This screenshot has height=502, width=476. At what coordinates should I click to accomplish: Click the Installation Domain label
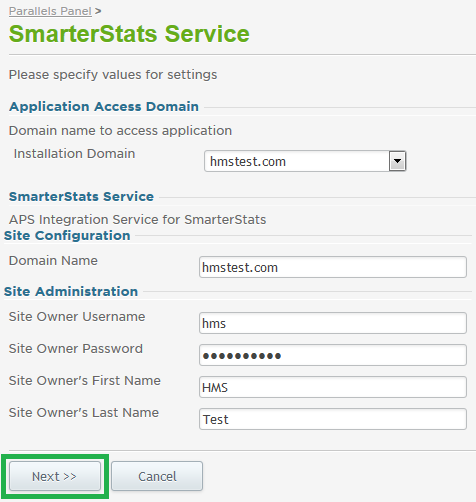point(74,154)
